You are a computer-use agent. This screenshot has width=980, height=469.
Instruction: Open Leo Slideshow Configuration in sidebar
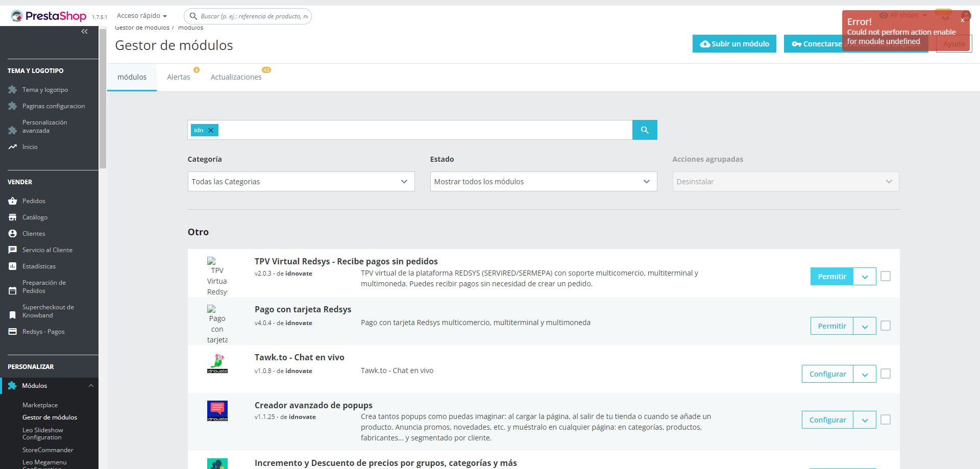click(x=43, y=434)
